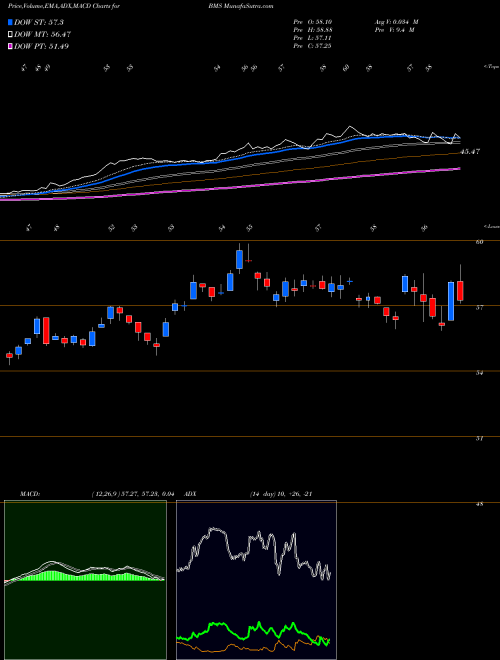This screenshot has height=660, width=500.
Task: Open the dark blue ADX indicator panel
Action: 256,580
